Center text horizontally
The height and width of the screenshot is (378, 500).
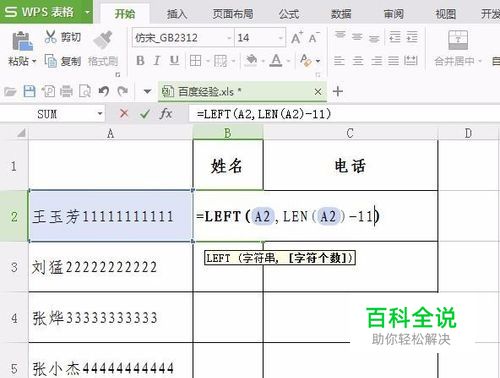coord(358,61)
